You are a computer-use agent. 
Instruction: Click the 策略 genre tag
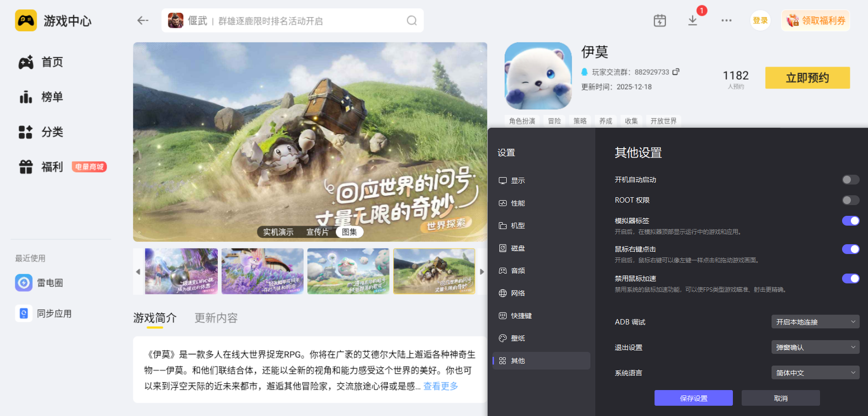[580, 121]
